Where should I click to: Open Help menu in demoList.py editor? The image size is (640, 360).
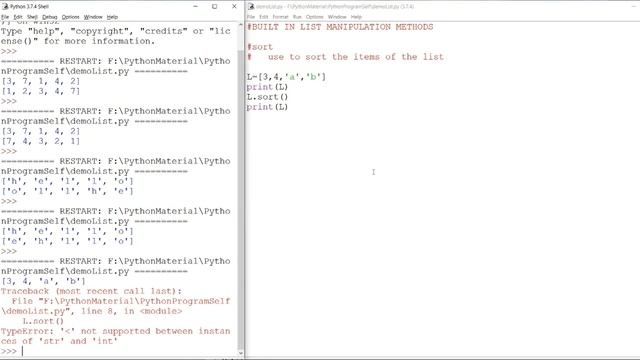356,17
